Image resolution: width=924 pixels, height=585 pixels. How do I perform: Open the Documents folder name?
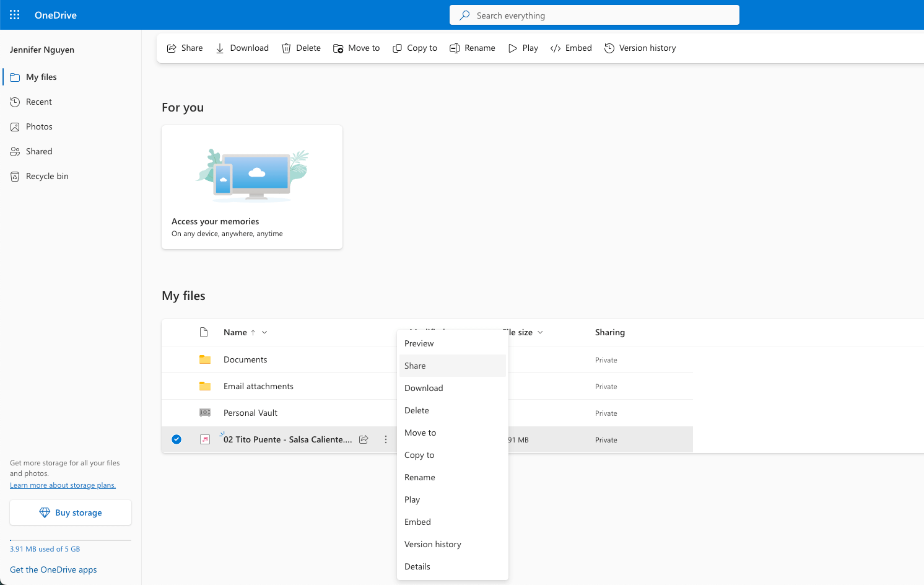click(x=245, y=359)
